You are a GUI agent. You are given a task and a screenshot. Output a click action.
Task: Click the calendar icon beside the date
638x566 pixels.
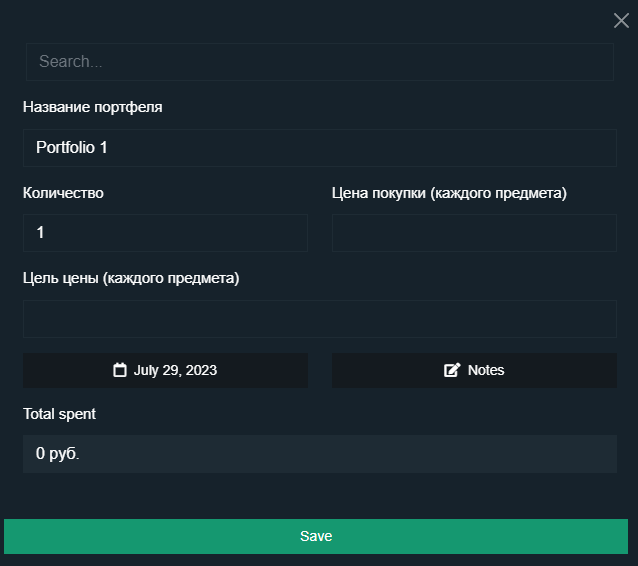pos(120,370)
